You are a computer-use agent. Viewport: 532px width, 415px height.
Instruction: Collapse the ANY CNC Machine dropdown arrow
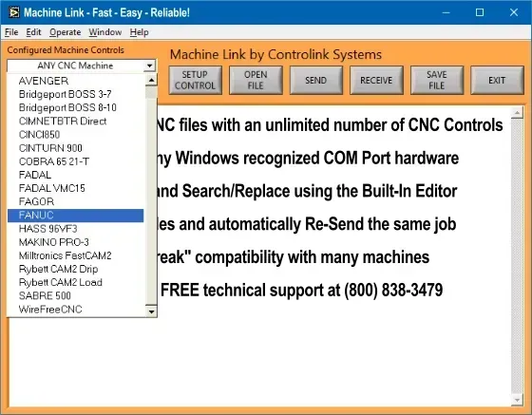pos(149,66)
